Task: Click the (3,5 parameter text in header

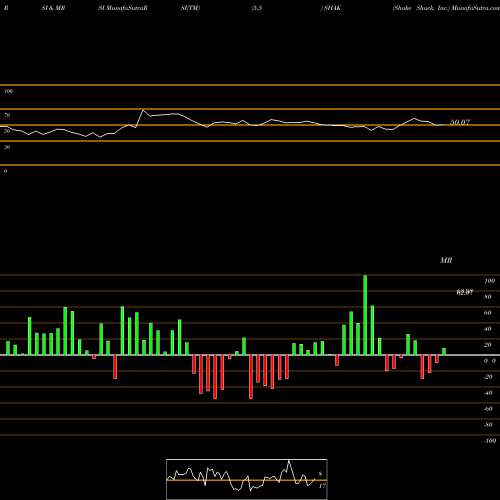Action: pos(257,8)
